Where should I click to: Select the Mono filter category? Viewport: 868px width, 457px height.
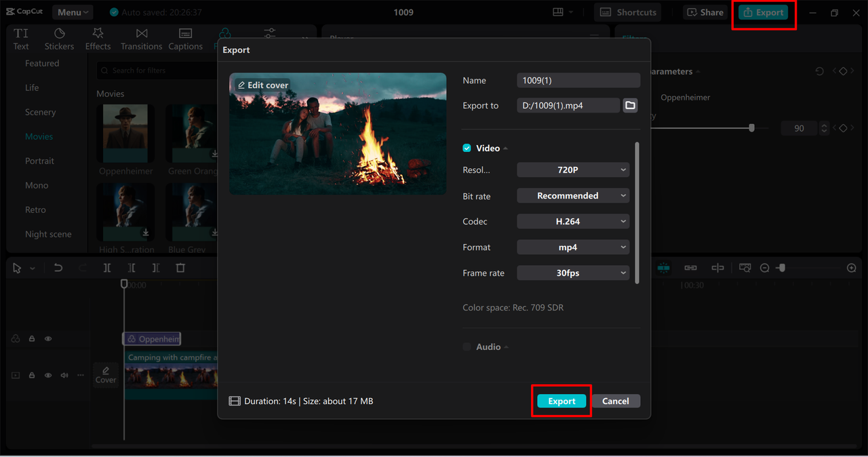click(x=37, y=185)
